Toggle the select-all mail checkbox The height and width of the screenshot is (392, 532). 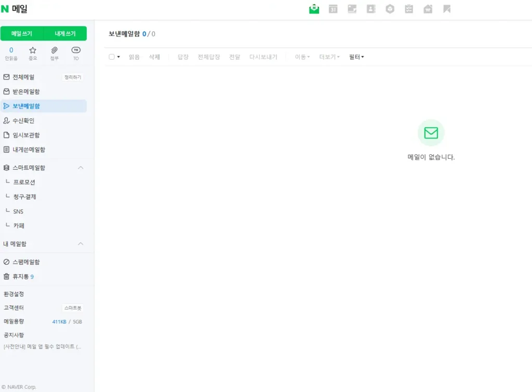point(112,57)
